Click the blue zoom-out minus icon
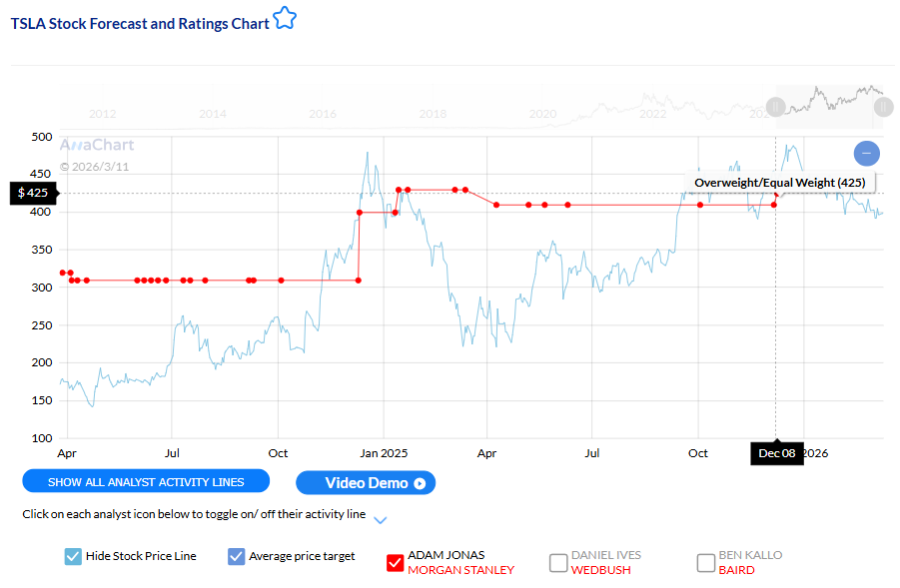This screenshot has height=588, width=900. [x=866, y=153]
